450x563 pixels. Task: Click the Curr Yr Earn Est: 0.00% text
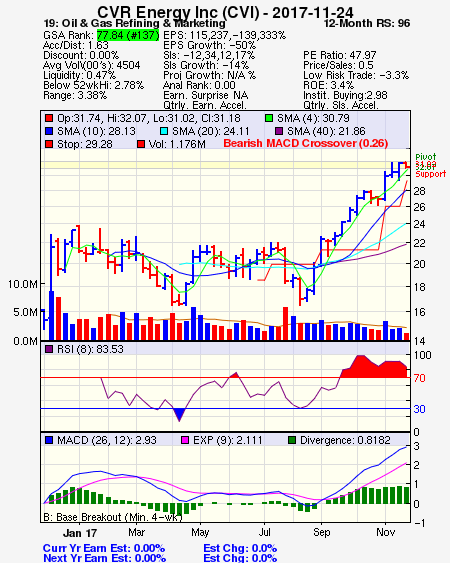click(x=104, y=549)
